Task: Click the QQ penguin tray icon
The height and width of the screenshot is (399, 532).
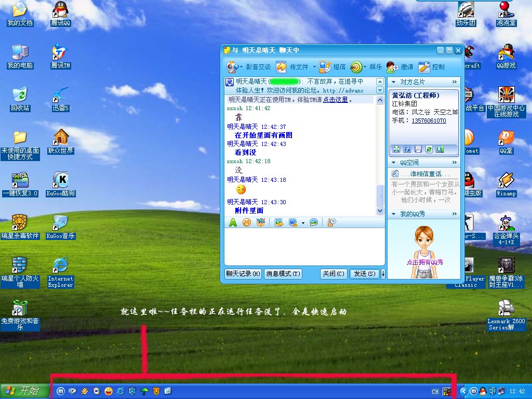Action: pos(483,391)
